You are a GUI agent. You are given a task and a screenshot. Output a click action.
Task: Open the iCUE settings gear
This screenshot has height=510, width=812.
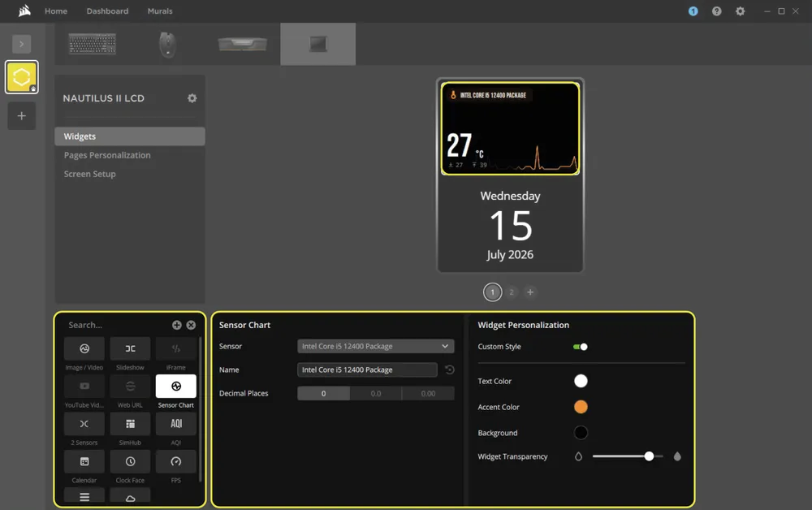[x=740, y=11]
